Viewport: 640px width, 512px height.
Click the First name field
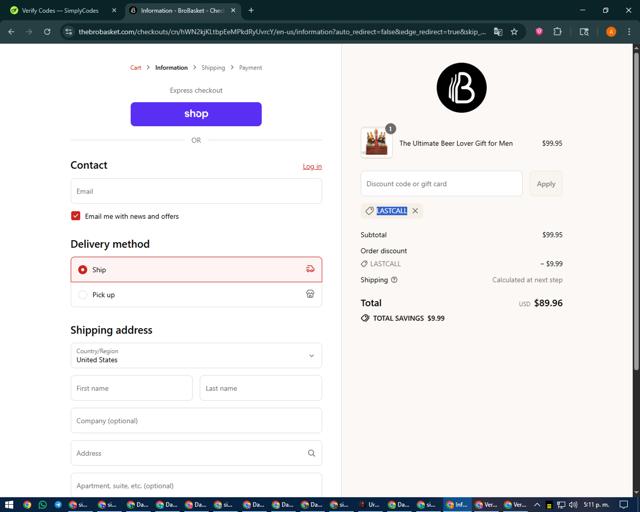tap(131, 388)
